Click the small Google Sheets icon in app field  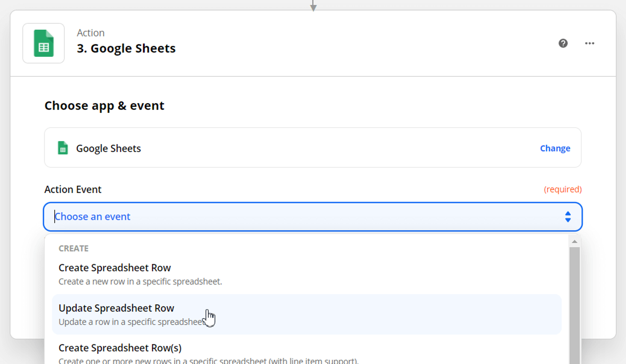[63, 148]
